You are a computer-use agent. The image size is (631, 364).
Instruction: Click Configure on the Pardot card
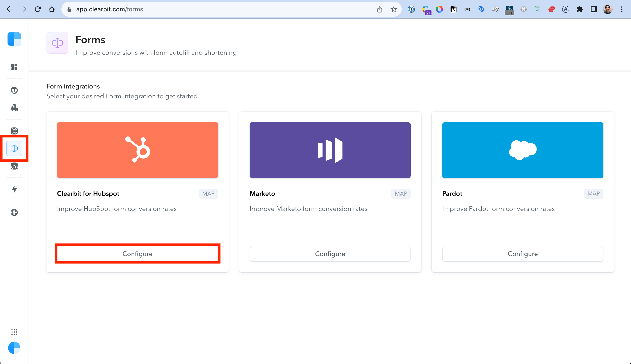(x=522, y=253)
